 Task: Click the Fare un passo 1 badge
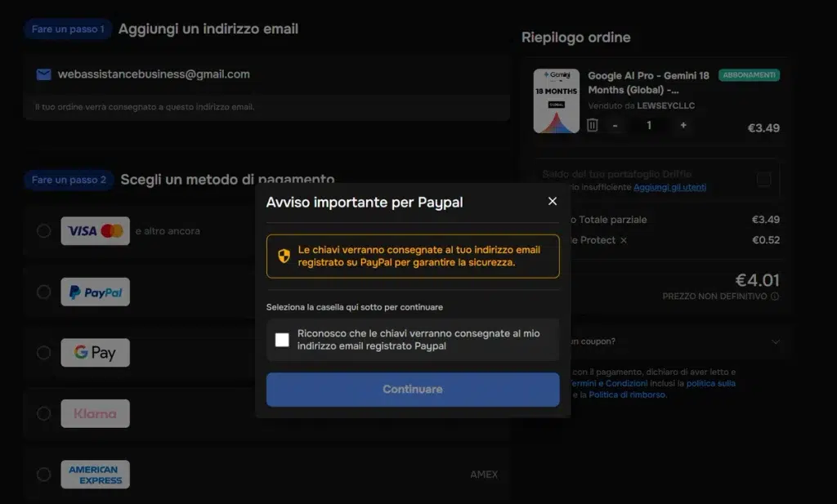point(68,29)
